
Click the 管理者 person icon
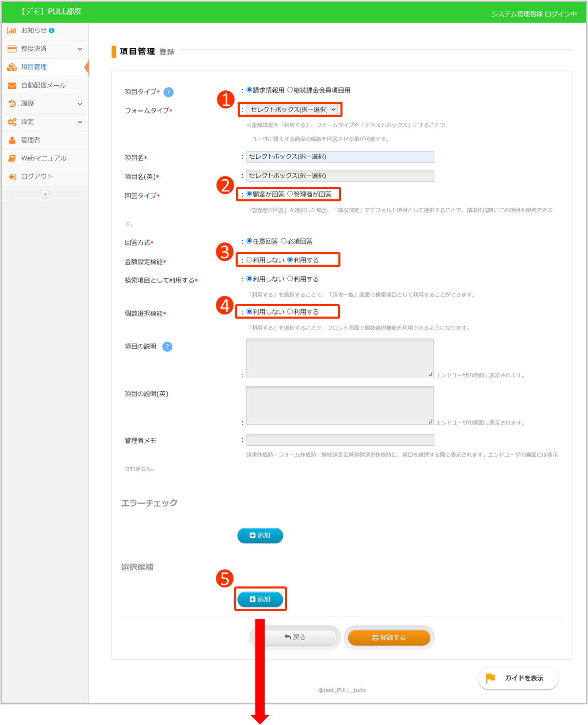click(12, 140)
